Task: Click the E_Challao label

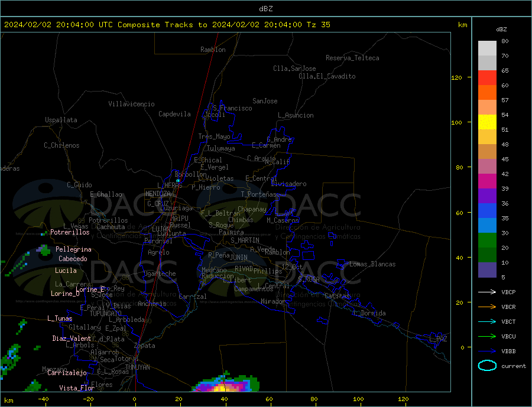Action: click(106, 195)
